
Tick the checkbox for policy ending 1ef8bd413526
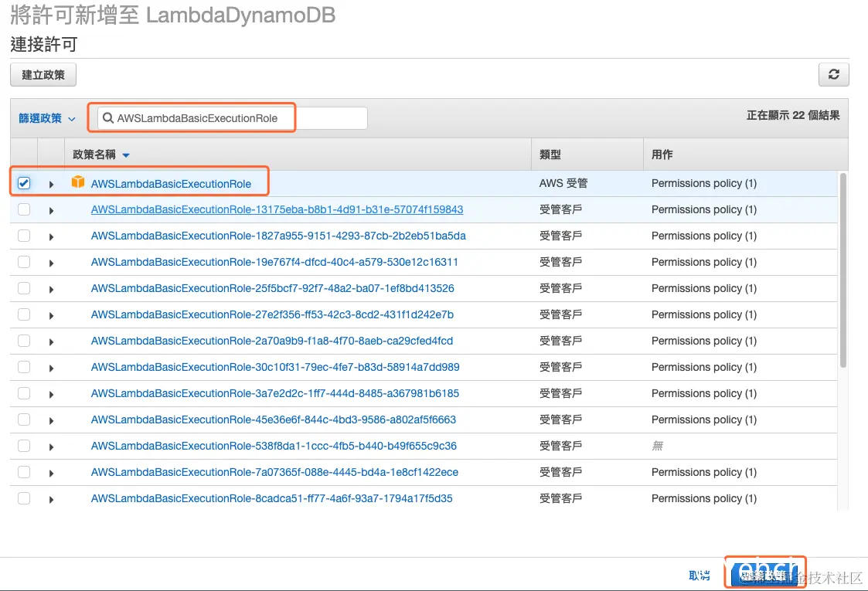[x=24, y=288]
